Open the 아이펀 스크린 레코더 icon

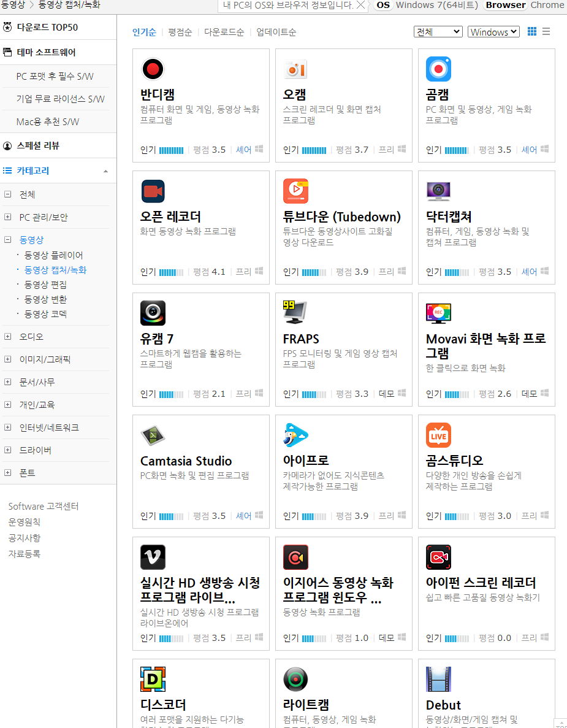[x=438, y=557]
